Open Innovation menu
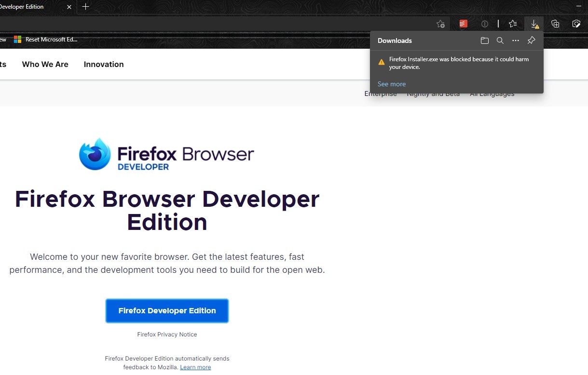Image resolution: width=588 pixels, height=375 pixels. [104, 64]
